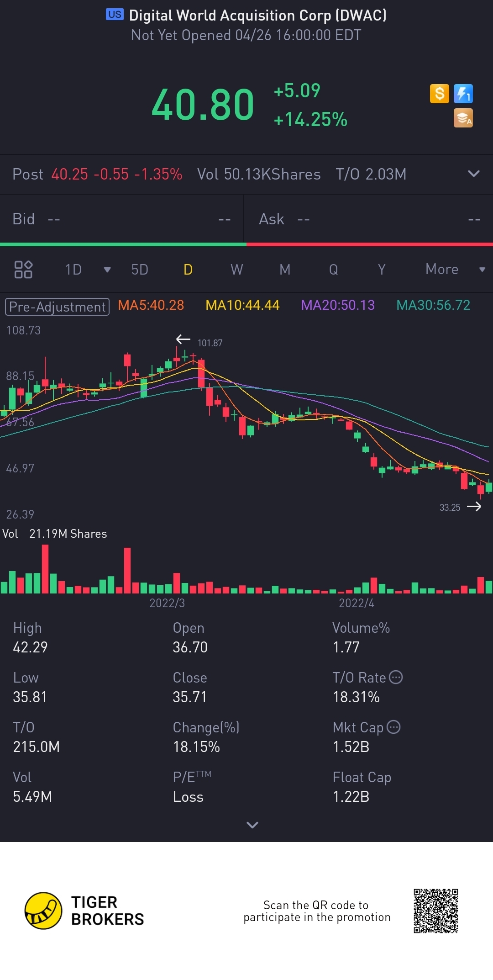
Task: Switch chart to 1D view
Action: tap(73, 270)
